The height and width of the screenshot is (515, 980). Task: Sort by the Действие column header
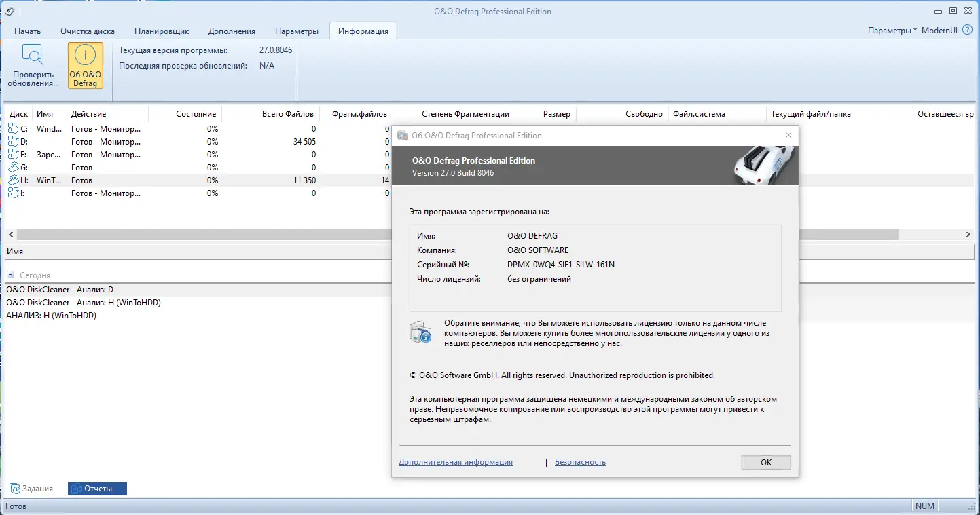point(109,114)
